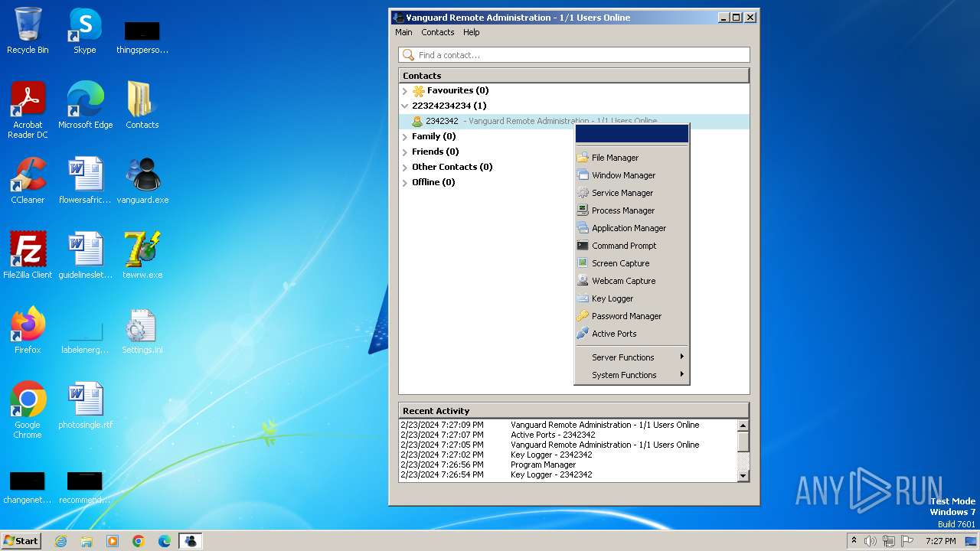Select the 2342342 user contact icon

417,121
